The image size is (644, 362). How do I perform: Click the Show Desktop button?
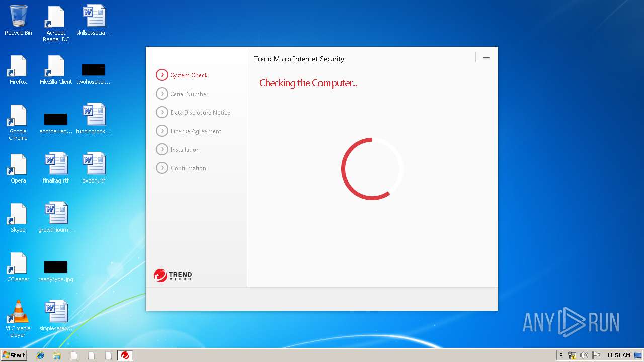(638, 355)
